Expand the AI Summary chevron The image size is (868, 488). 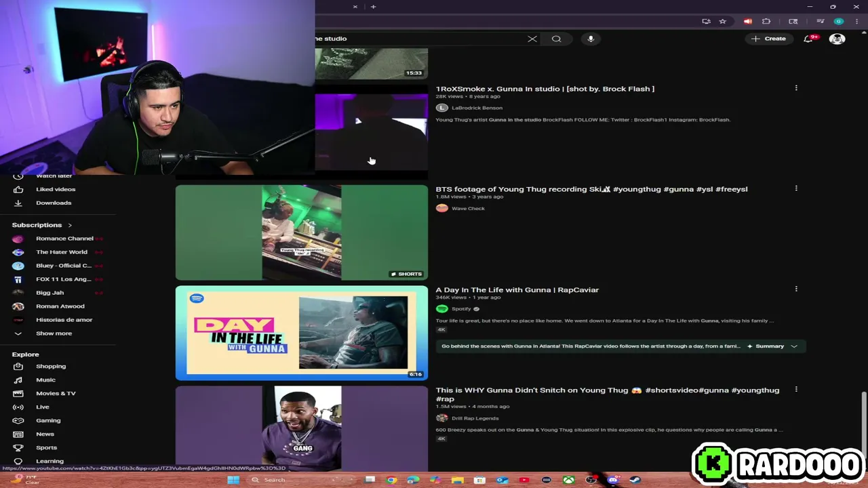coord(794,346)
